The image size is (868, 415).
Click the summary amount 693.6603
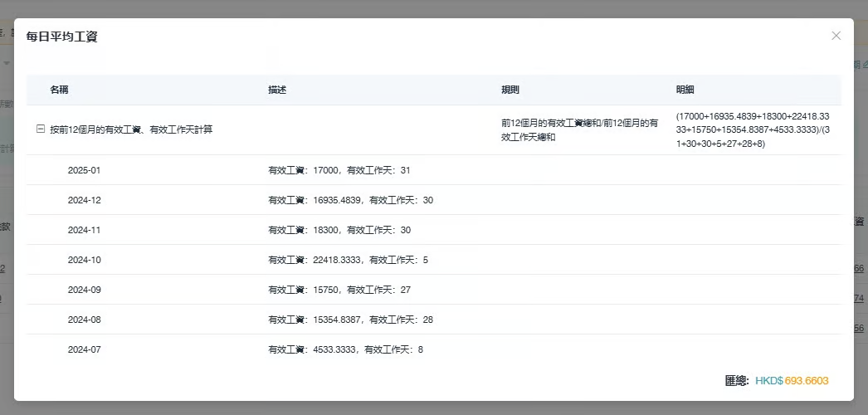(x=807, y=381)
